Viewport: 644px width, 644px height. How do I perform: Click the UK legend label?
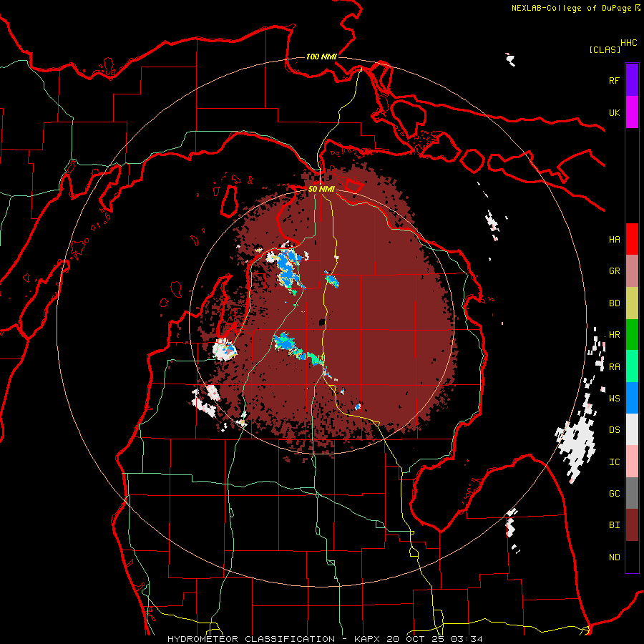point(614,113)
